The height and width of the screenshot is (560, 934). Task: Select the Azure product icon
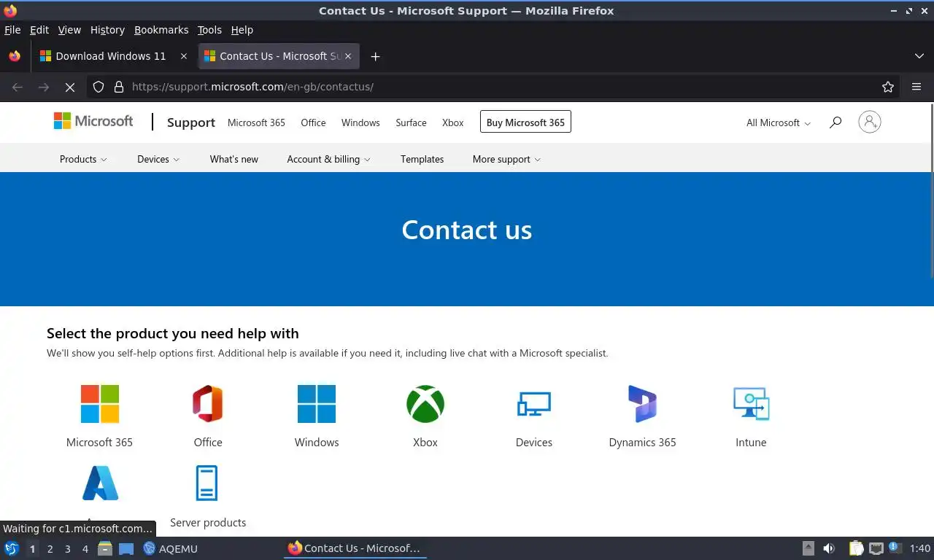[100, 483]
